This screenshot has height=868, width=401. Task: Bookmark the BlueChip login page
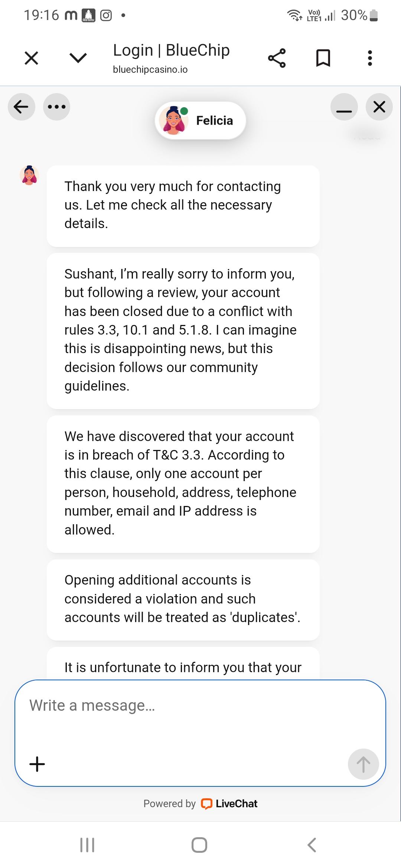[x=323, y=58]
